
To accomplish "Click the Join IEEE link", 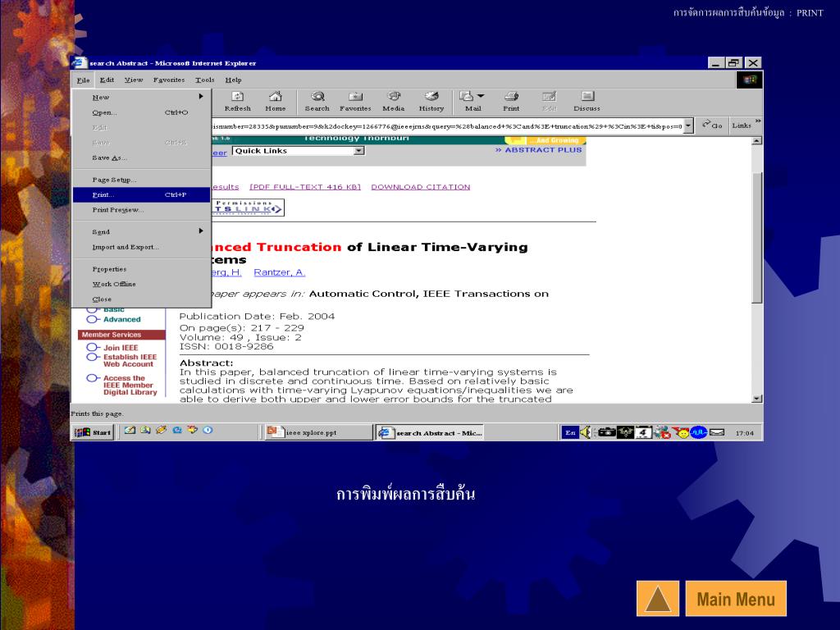I will click(121, 348).
